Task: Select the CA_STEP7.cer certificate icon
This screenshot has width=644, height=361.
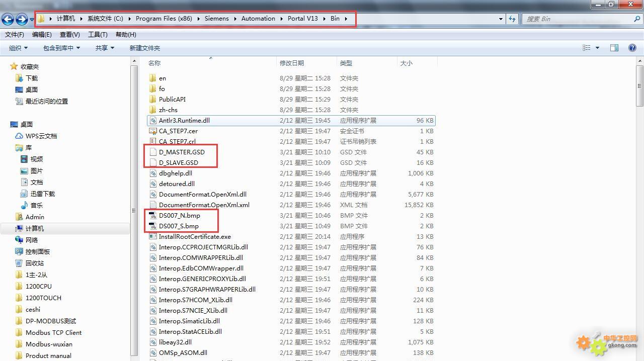Action: click(x=153, y=131)
